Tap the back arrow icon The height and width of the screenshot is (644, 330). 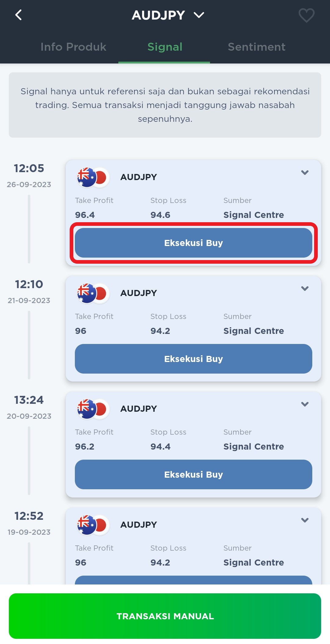coord(19,15)
